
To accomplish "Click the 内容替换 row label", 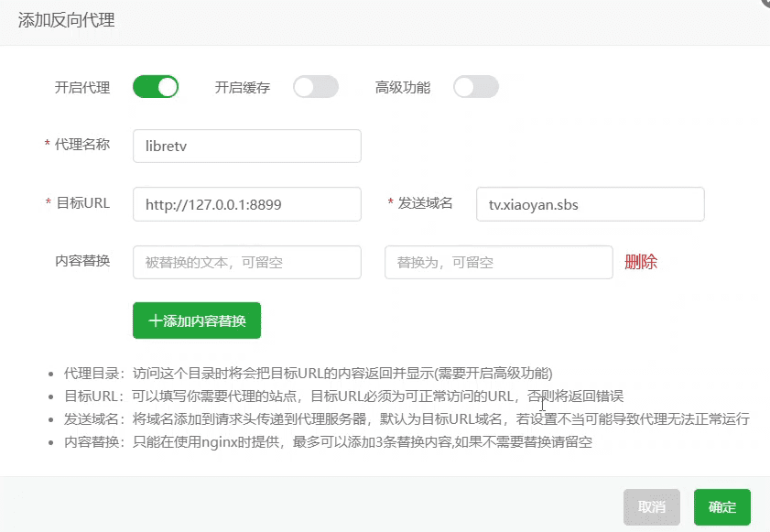I will (82, 261).
